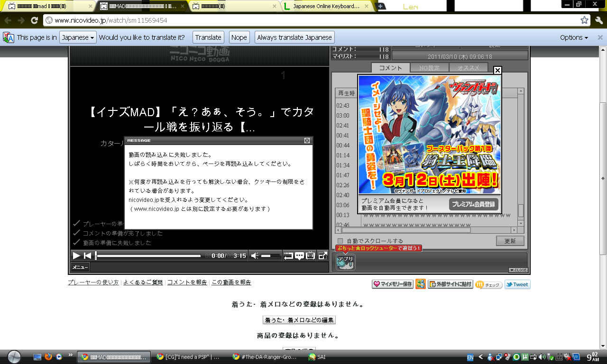Click the tray volume speaker icon

(543, 357)
